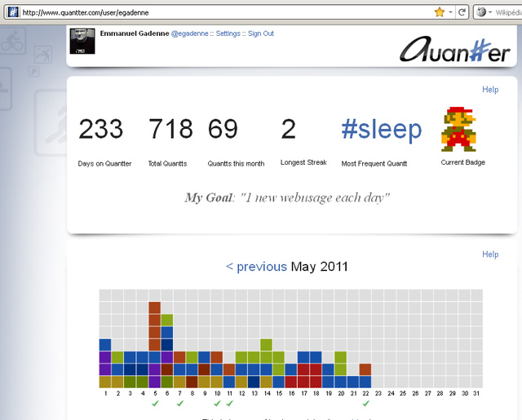Screen dimensions: 522x420
Task: Click Help link in calendar panel
Action: click(x=490, y=254)
